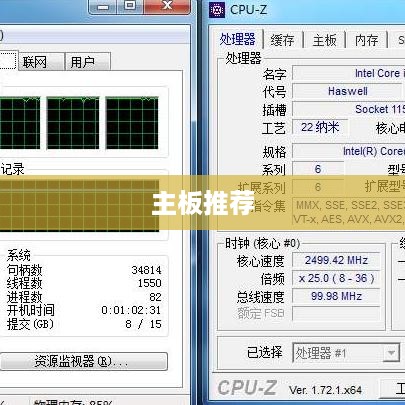Click the 扩展系列 value 6 field

tap(318, 187)
